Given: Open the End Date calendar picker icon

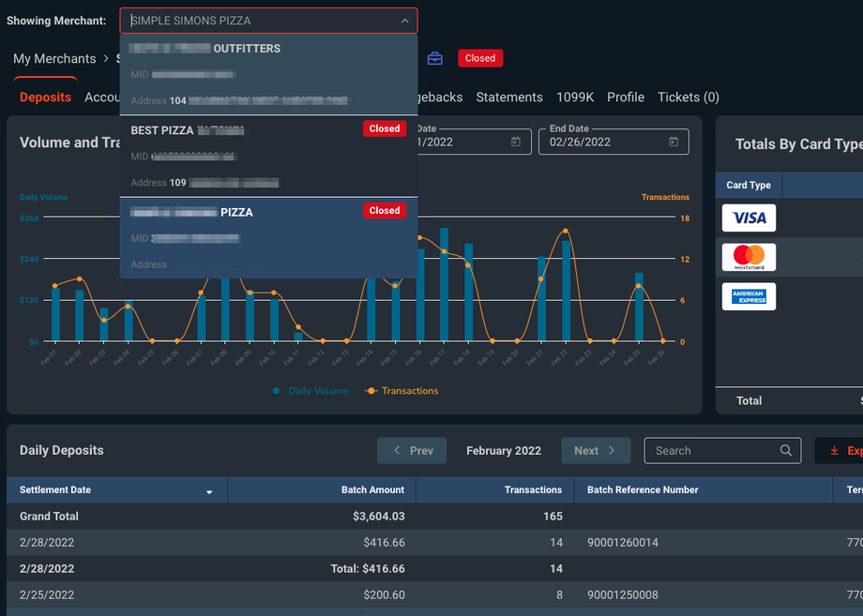Looking at the screenshot, I should 674,142.
